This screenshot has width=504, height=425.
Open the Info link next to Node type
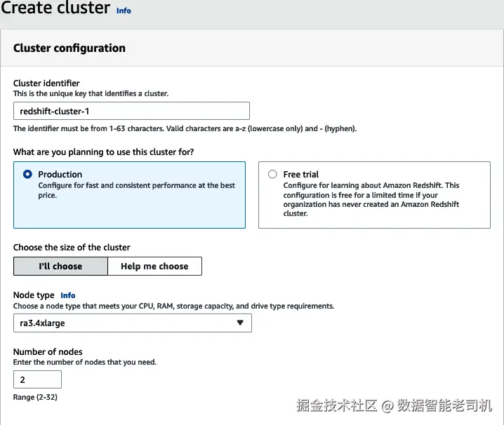(67, 295)
